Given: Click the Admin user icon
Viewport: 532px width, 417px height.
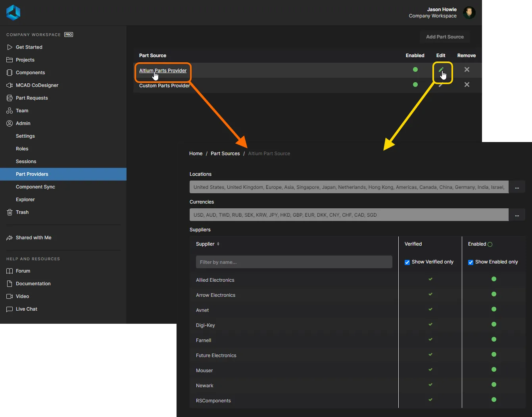Looking at the screenshot, I should tap(10, 123).
